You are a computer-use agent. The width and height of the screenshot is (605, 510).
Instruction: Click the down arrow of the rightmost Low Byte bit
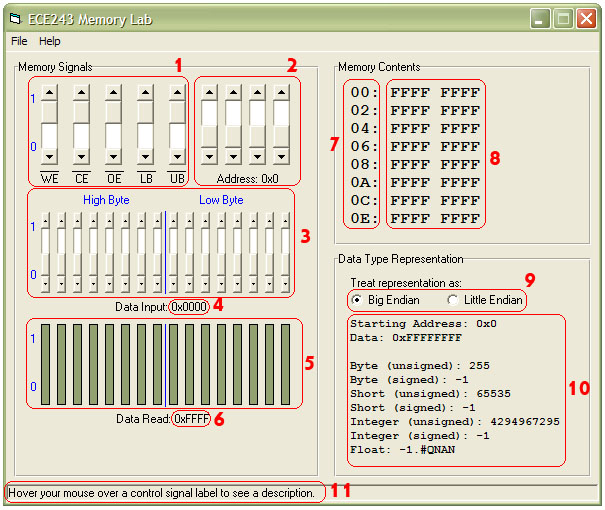tap(286, 284)
